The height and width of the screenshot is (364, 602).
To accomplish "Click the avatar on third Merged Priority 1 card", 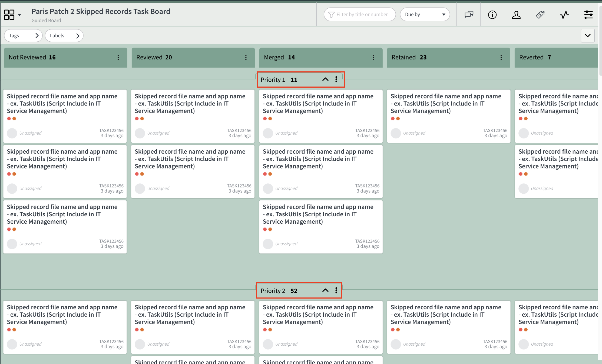I will pyautogui.click(x=268, y=244).
